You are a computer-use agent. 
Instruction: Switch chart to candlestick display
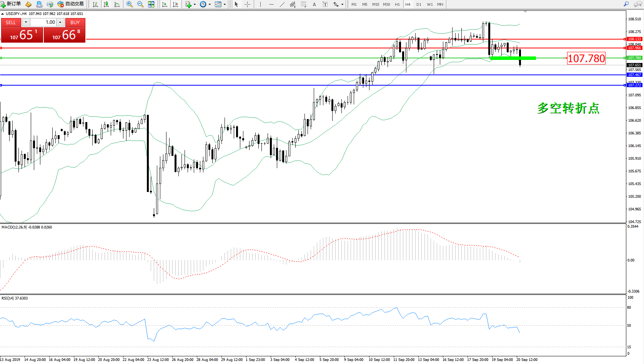coord(106,4)
